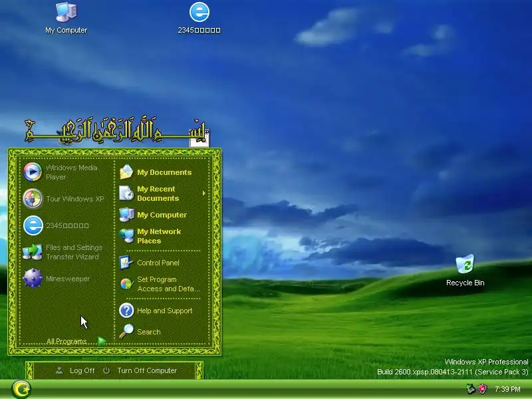The width and height of the screenshot is (532, 399).
Task: Select Help and Support menu label
Action: click(x=164, y=311)
